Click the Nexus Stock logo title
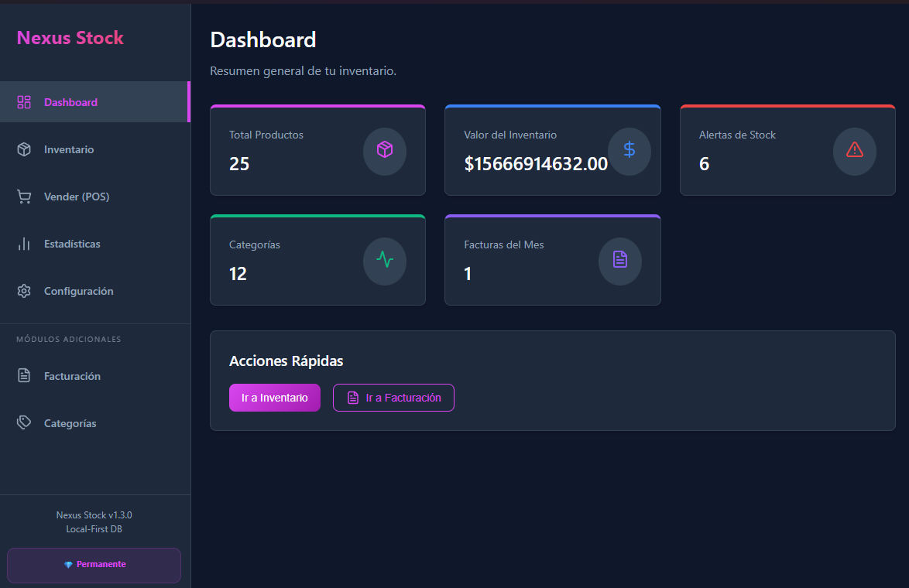This screenshot has height=588, width=909. [x=70, y=38]
